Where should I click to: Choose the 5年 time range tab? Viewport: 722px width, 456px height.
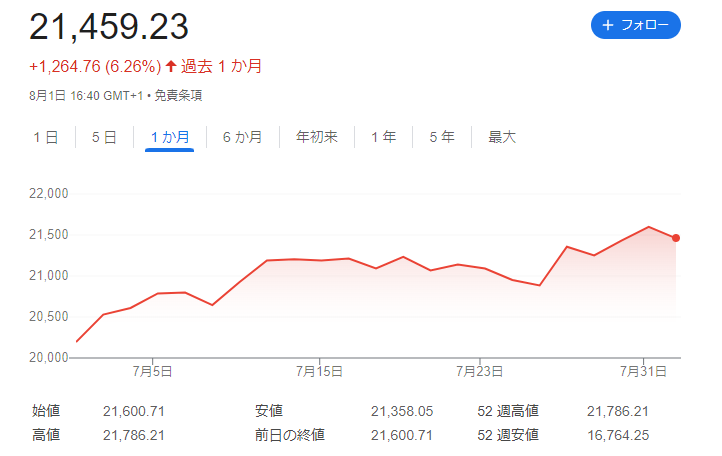click(442, 137)
